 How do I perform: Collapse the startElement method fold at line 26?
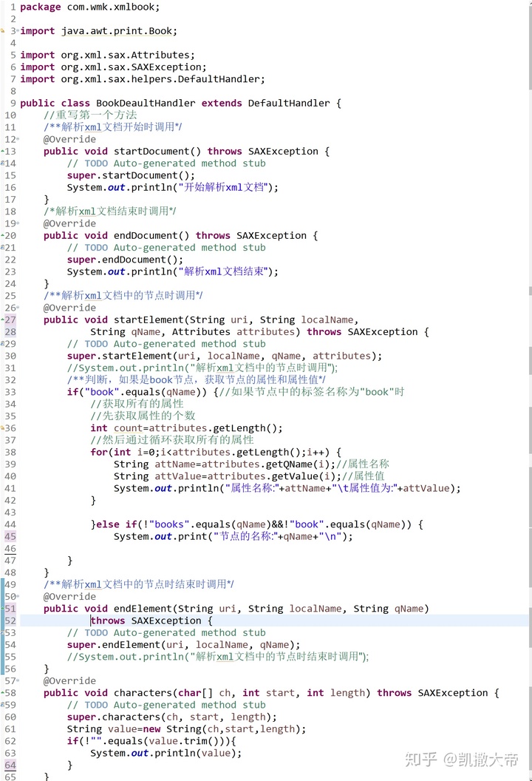pyautogui.click(x=18, y=308)
